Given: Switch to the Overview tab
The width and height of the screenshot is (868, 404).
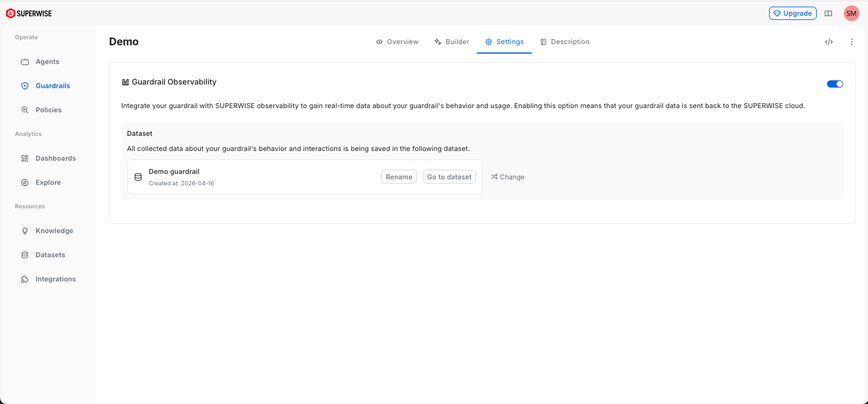Looking at the screenshot, I should (397, 42).
